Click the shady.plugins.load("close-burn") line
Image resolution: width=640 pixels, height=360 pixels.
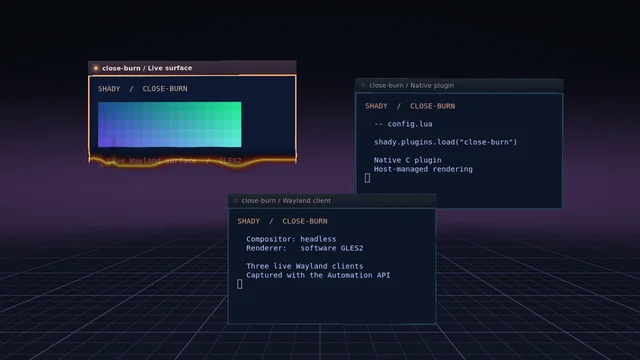pyautogui.click(x=445, y=142)
